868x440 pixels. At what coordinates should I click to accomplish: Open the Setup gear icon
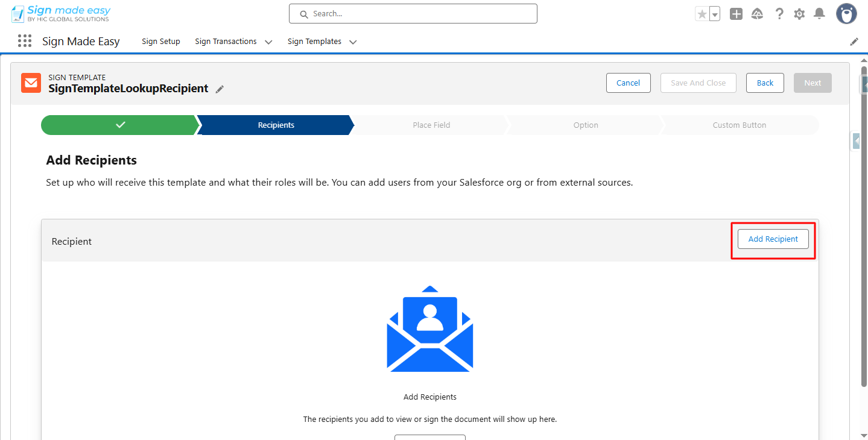coord(799,14)
